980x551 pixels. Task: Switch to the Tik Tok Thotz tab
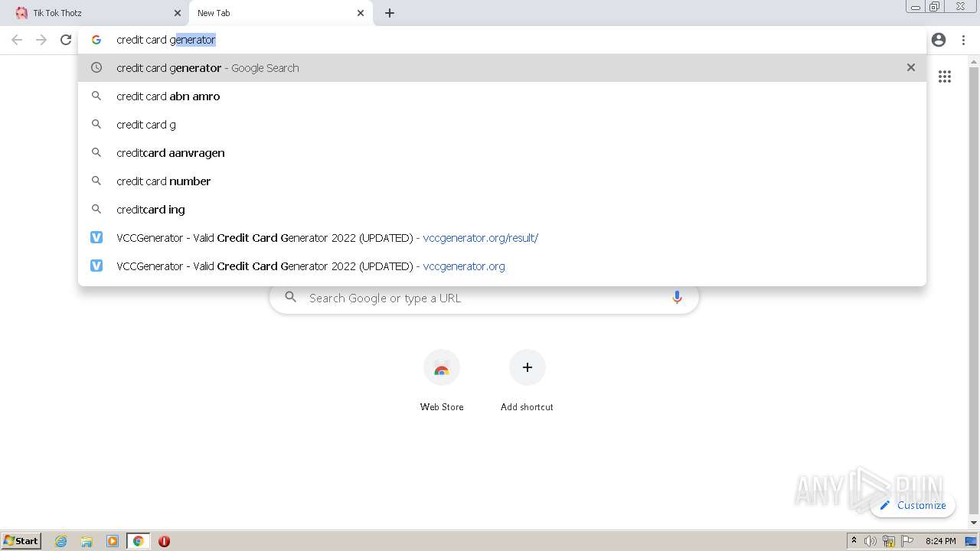click(95, 13)
